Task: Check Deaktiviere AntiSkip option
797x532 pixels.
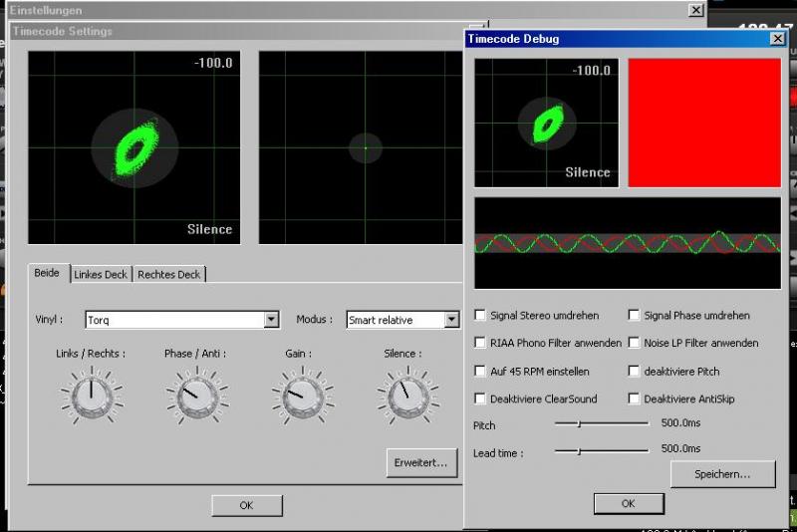Action: tap(634, 399)
